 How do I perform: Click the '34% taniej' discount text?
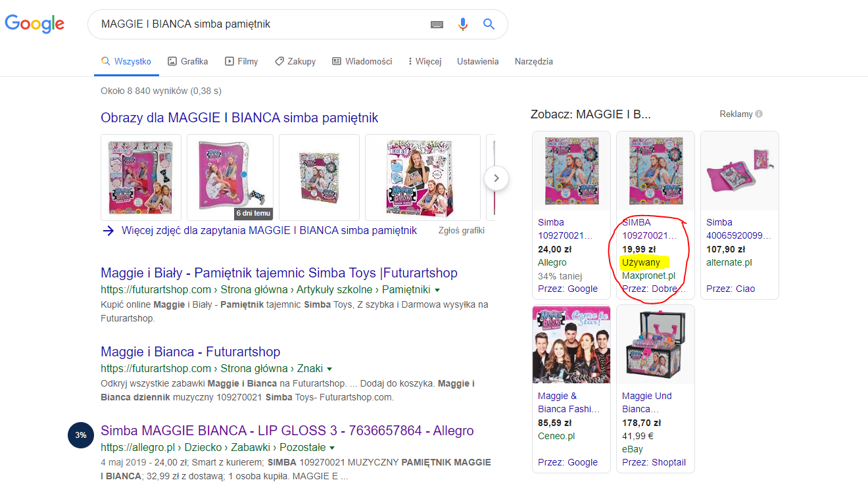560,275
